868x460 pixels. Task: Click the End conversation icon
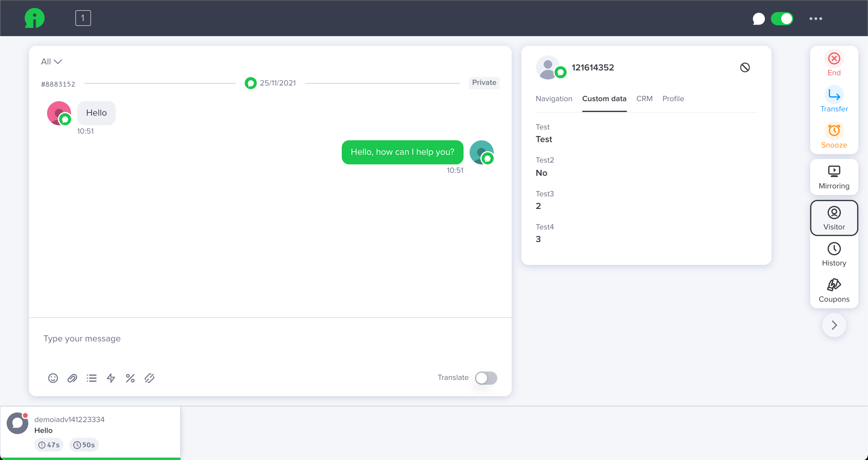[x=834, y=59]
